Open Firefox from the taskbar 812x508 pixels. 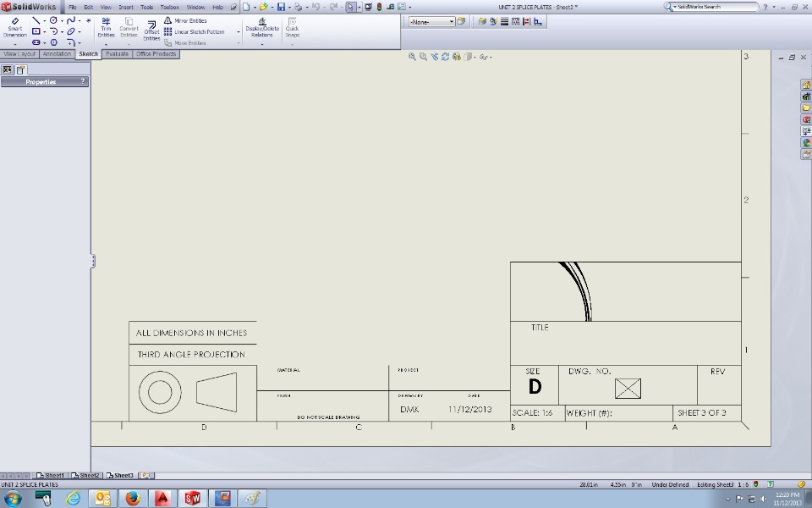[133, 499]
